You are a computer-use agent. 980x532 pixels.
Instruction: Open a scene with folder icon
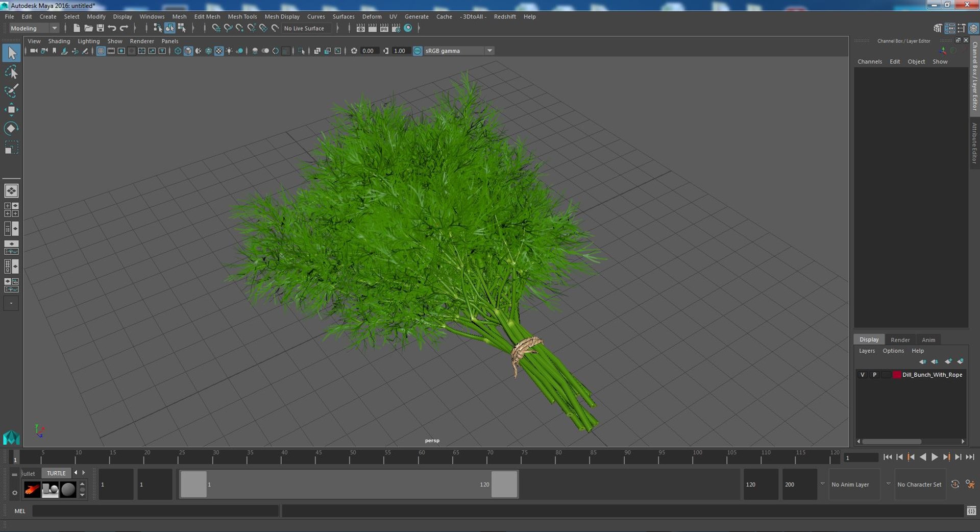[x=88, y=28]
